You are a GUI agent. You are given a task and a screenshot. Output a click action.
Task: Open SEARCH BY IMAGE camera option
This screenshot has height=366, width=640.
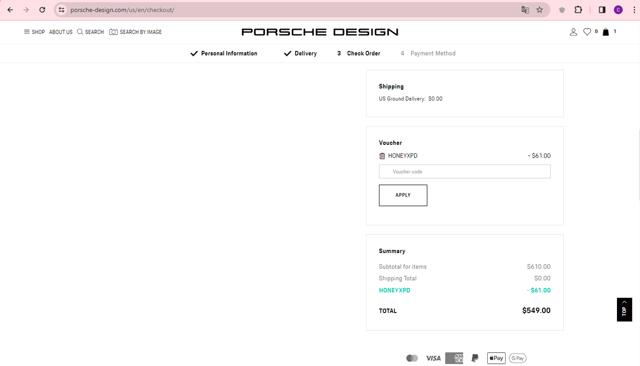pos(136,32)
